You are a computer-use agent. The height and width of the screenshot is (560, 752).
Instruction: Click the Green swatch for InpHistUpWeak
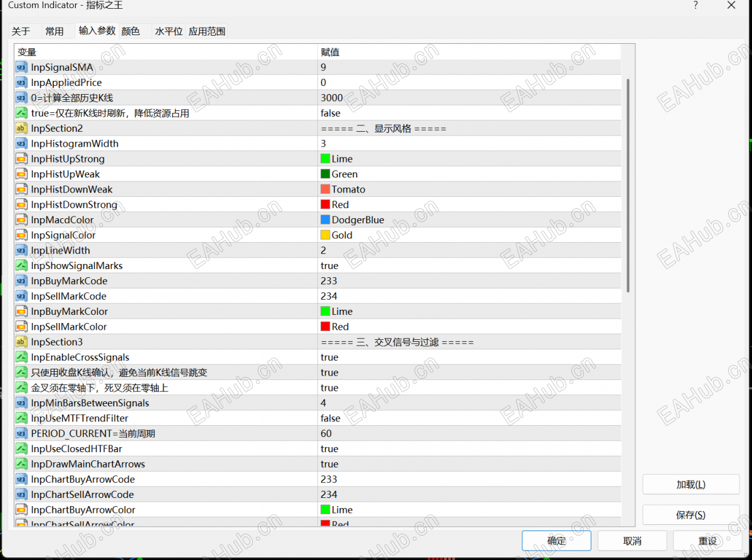325,174
